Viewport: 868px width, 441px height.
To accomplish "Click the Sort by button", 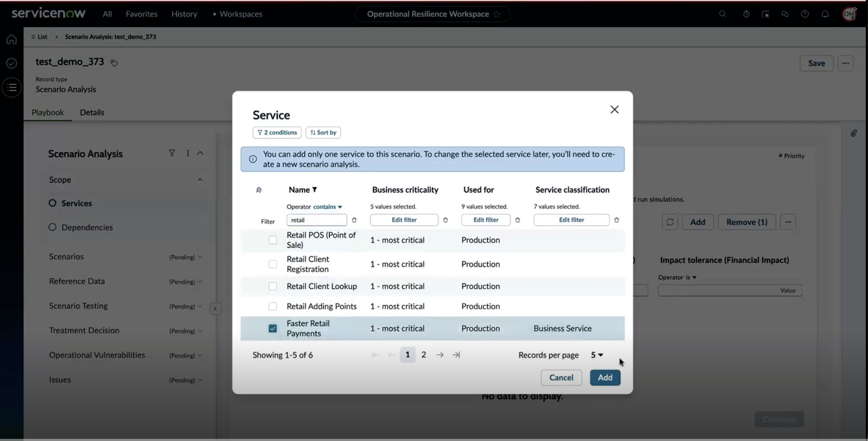I will (x=323, y=132).
